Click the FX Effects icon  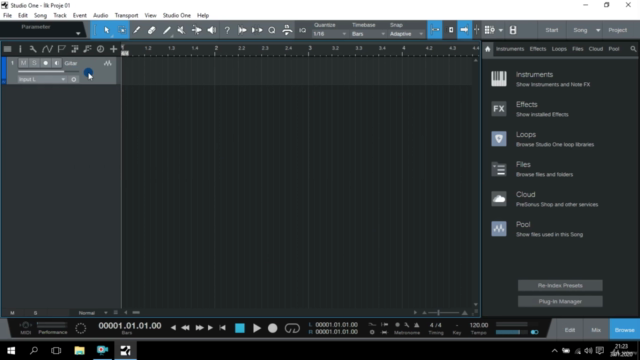pos(498,109)
